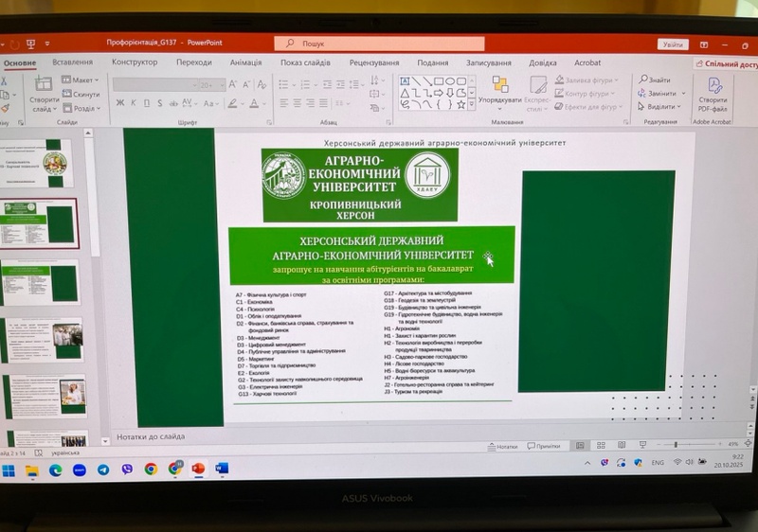The image size is (758, 532).
Task: Toggle the Примітки comments pane
Action: click(544, 446)
